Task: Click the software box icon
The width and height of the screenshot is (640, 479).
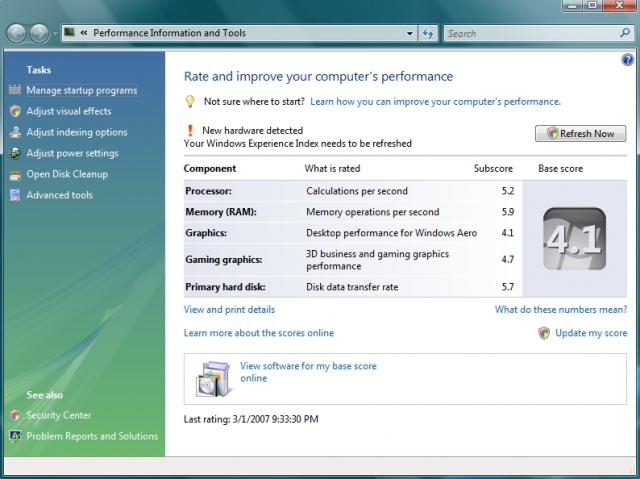Action: click(213, 379)
